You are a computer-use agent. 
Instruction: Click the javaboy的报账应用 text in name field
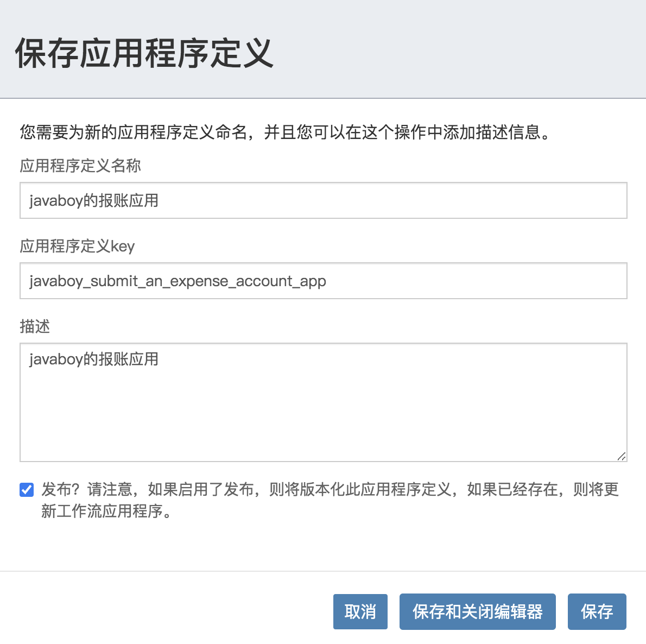coord(94,201)
